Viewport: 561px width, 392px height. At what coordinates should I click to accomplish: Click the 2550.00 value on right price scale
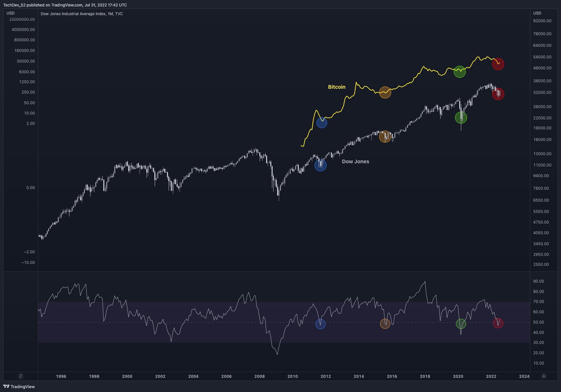(x=541, y=265)
